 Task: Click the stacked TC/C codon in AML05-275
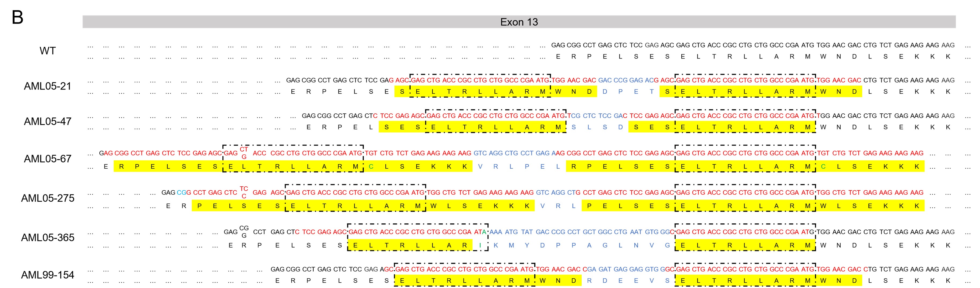coord(244,192)
